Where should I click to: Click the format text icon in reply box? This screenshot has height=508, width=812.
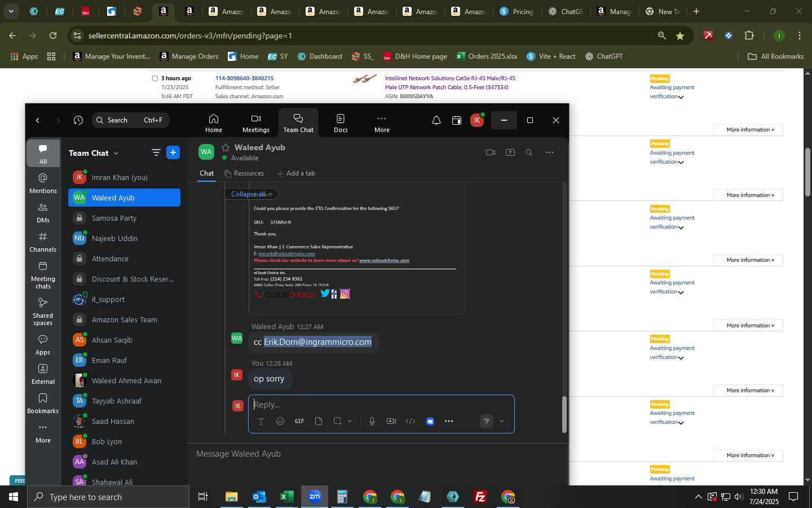click(x=261, y=422)
